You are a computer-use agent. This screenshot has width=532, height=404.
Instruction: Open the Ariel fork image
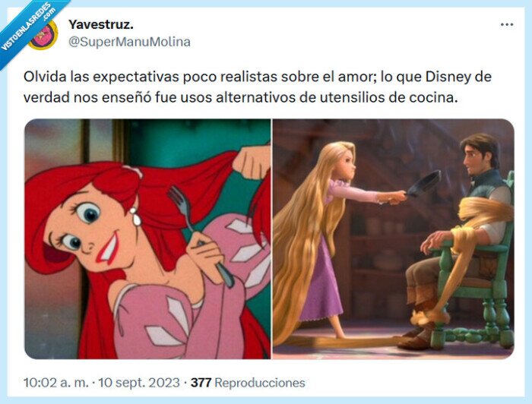pos(147,239)
